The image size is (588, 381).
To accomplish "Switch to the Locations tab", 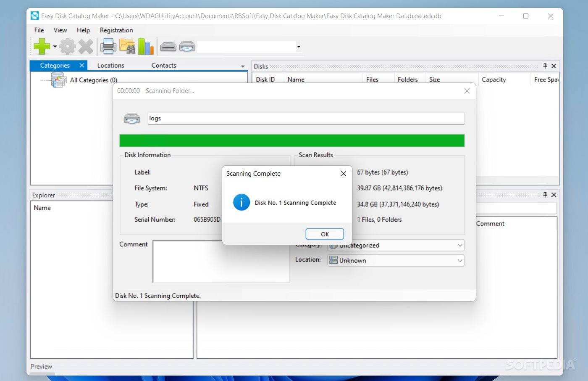I will (110, 66).
